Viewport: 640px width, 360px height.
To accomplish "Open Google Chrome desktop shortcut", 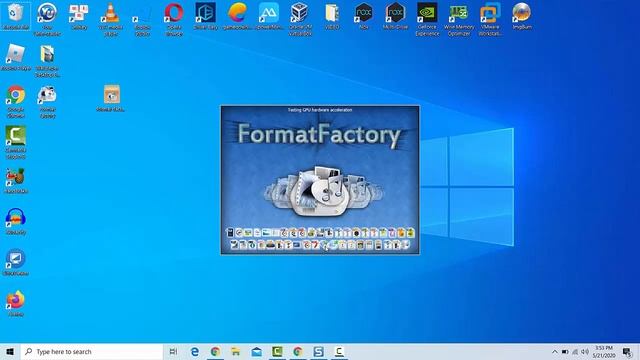I will [x=16, y=101].
